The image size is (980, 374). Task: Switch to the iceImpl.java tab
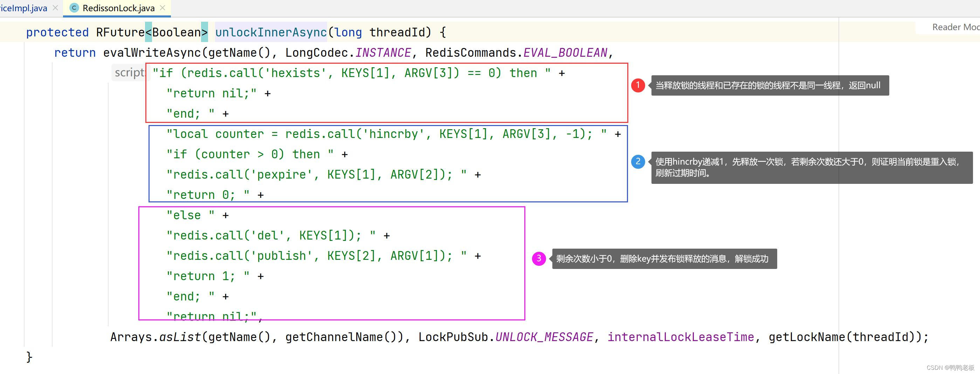point(23,7)
